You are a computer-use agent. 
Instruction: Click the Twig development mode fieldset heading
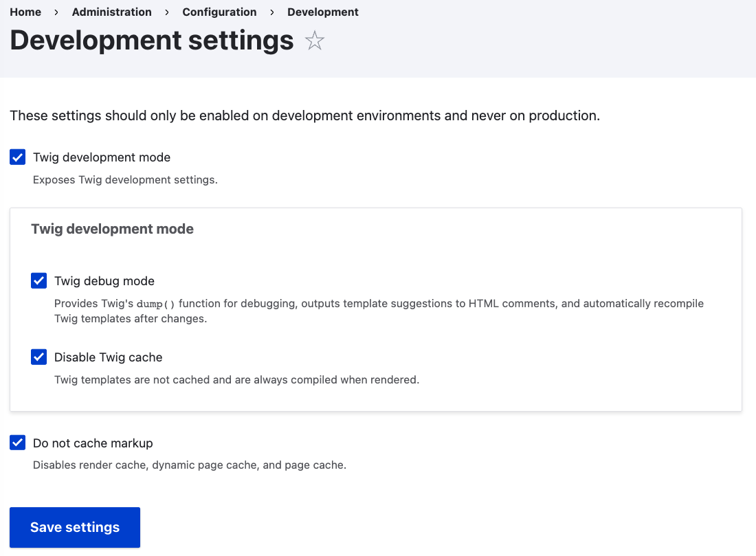(112, 229)
